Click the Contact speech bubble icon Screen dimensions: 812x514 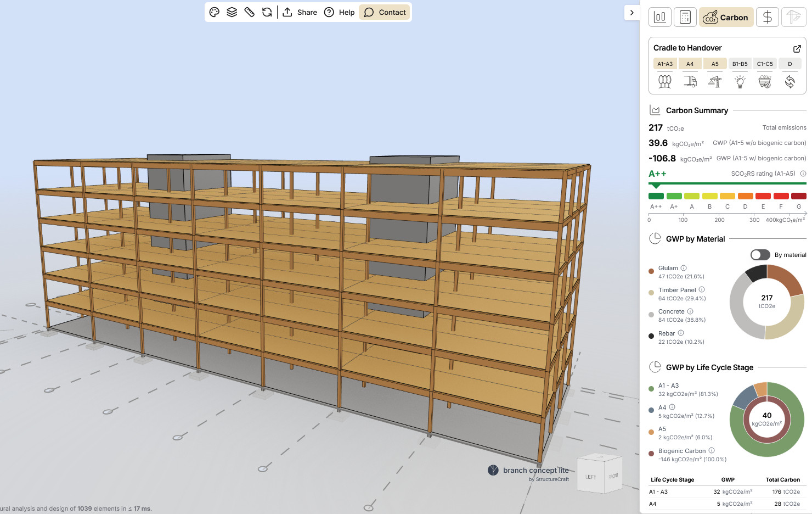369,12
